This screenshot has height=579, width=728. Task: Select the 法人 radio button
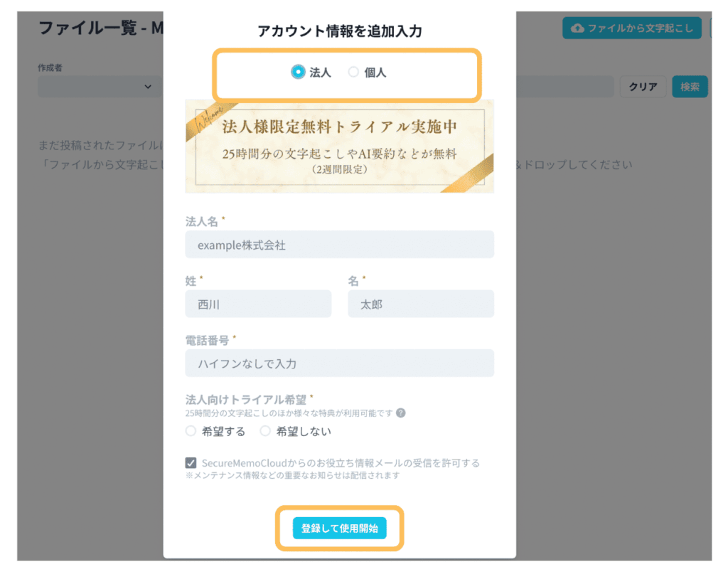tap(299, 72)
